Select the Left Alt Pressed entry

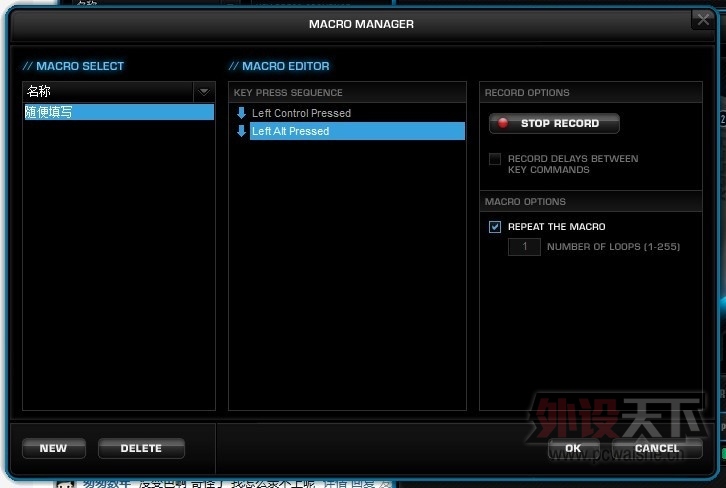click(357, 131)
